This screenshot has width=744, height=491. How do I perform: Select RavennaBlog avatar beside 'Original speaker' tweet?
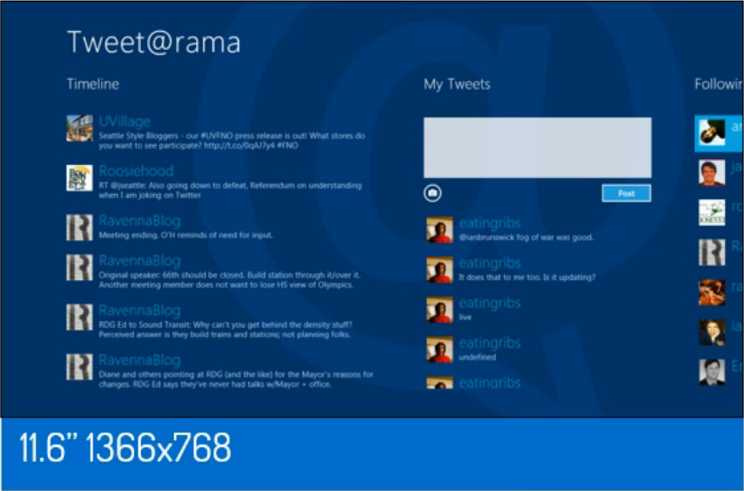[79, 267]
